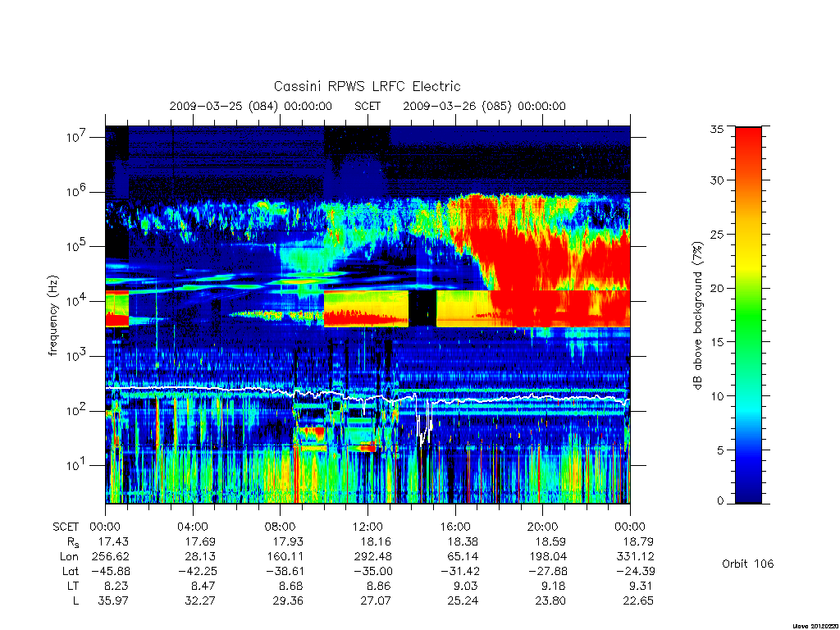Click colorbar tick value 15

pos(717,342)
